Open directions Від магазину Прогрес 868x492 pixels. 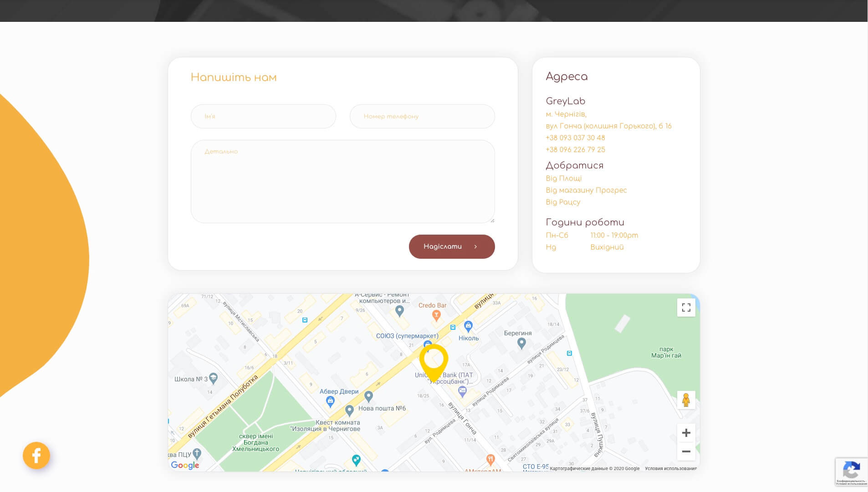(x=586, y=190)
